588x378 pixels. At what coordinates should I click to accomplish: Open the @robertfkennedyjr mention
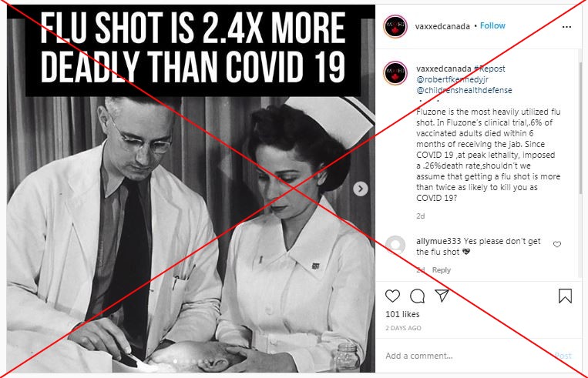point(452,79)
